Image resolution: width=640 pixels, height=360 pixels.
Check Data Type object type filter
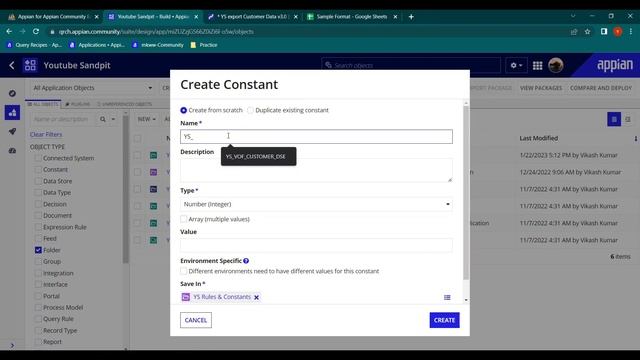38,192
